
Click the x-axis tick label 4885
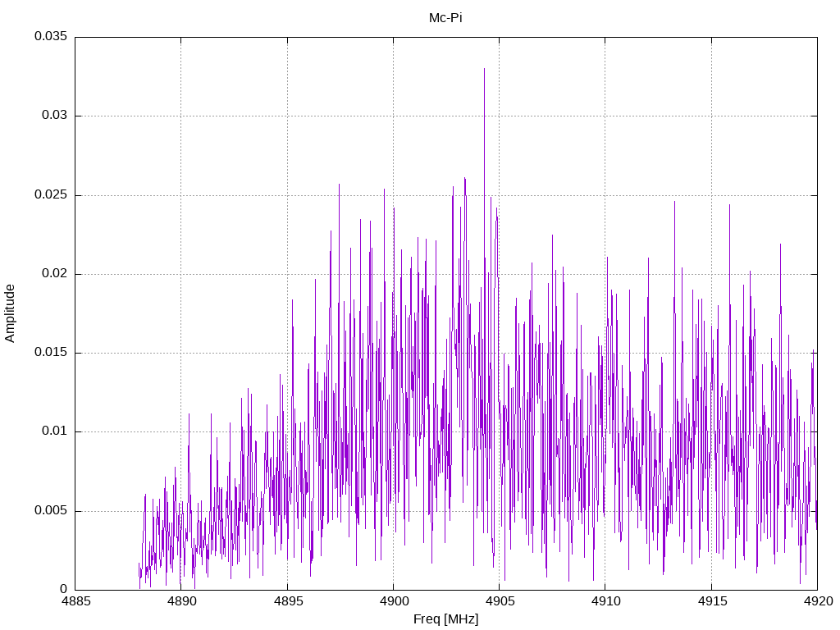(x=75, y=601)
